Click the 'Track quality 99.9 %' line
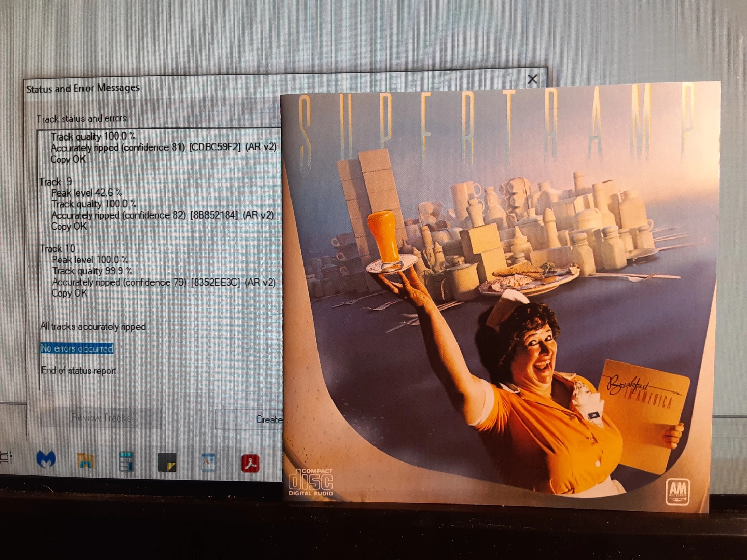The height and width of the screenshot is (560, 747). [92, 271]
